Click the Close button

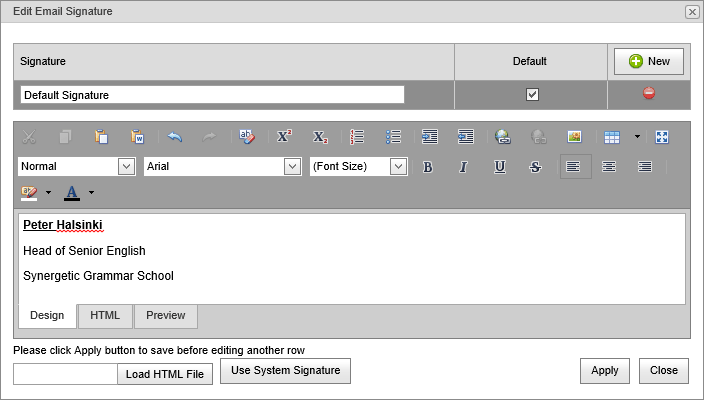[664, 371]
